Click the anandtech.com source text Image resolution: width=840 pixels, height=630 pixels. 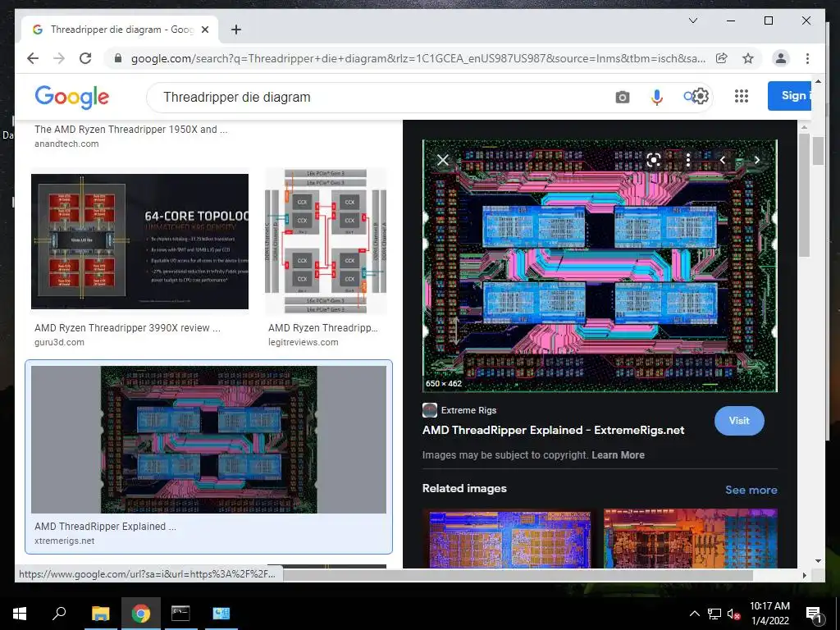click(x=66, y=144)
